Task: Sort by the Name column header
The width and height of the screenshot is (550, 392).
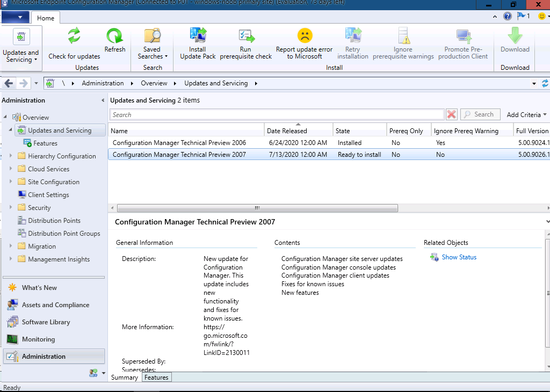Action: point(186,130)
